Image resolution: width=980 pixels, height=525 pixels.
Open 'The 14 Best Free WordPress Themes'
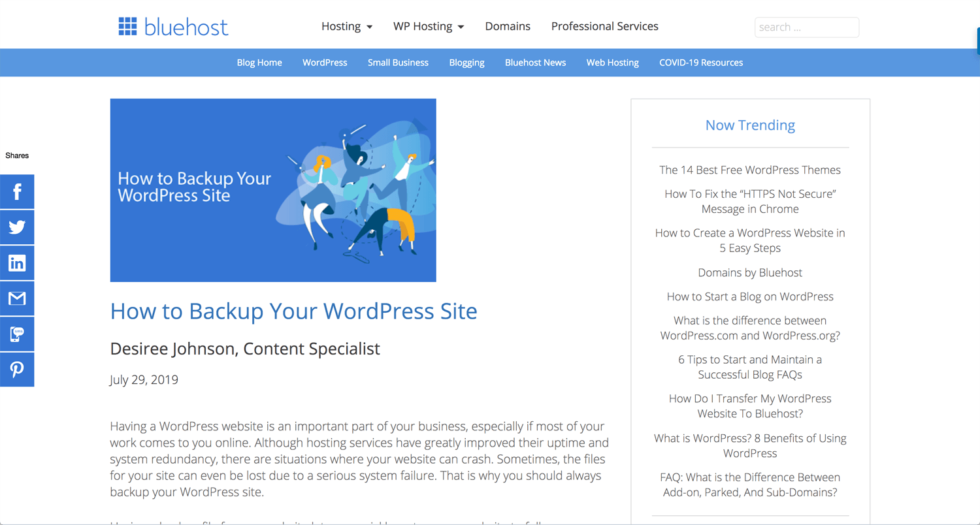750,170
